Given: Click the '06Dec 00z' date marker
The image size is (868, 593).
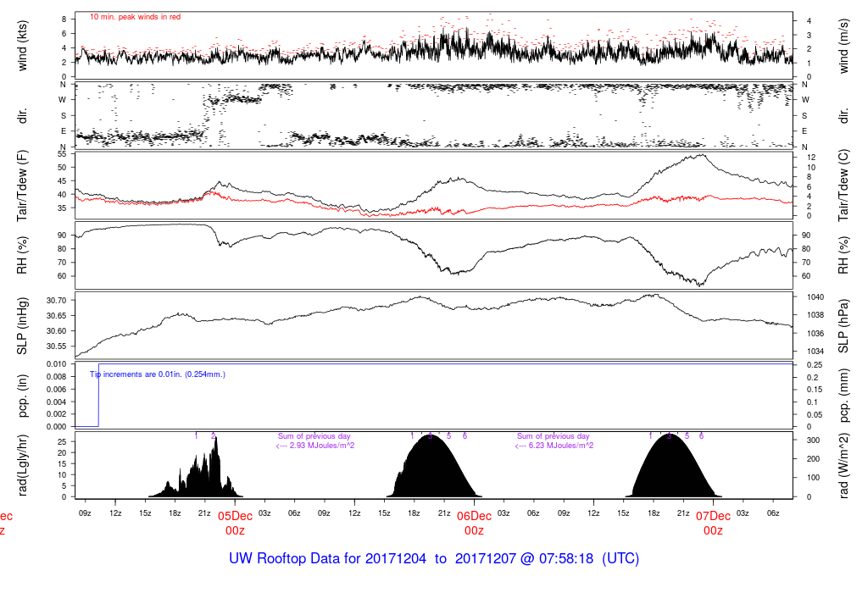Looking at the screenshot, I should [x=474, y=524].
